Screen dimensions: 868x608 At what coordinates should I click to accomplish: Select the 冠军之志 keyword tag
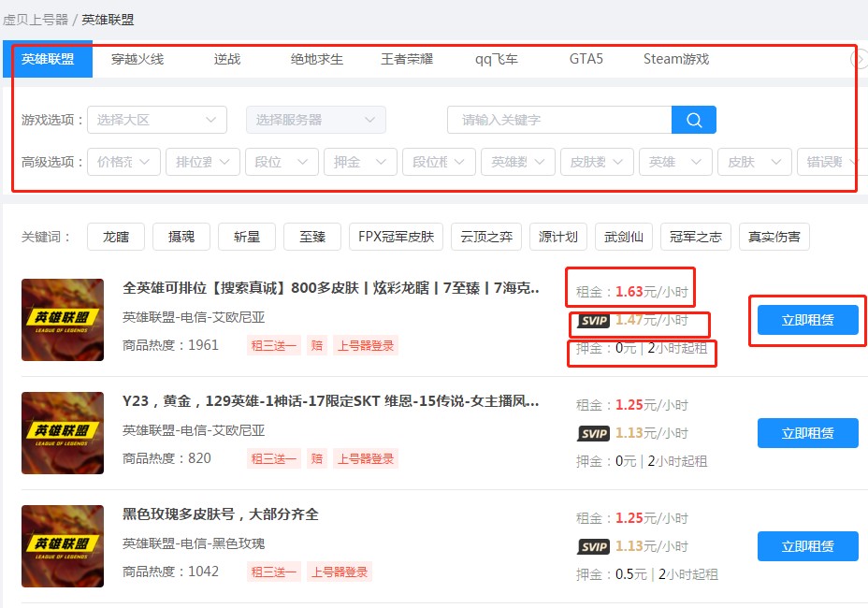click(695, 237)
